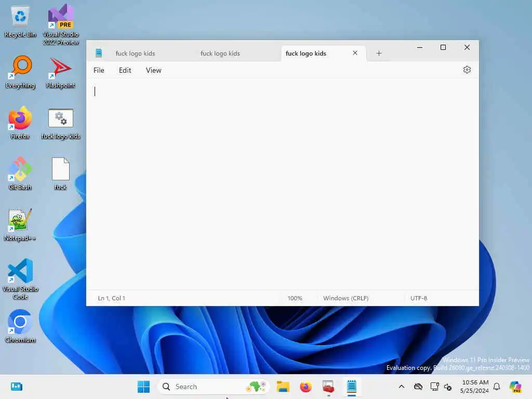The height and width of the screenshot is (399, 532).
Task: Open Copilot preview from the taskbar
Action: click(x=515, y=387)
